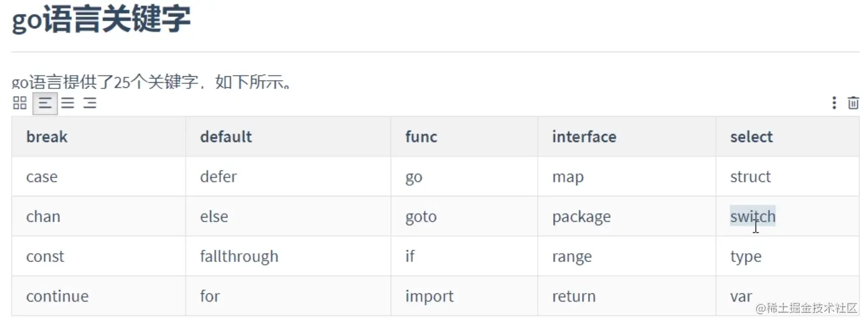Select the 'select' header cell
Image resolution: width=868 pixels, height=325 pixels.
[x=751, y=137]
